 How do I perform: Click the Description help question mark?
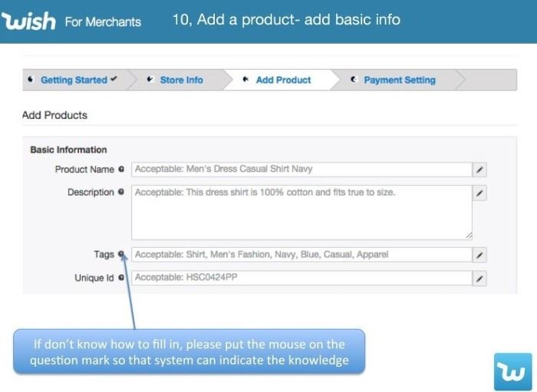[121, 192]
